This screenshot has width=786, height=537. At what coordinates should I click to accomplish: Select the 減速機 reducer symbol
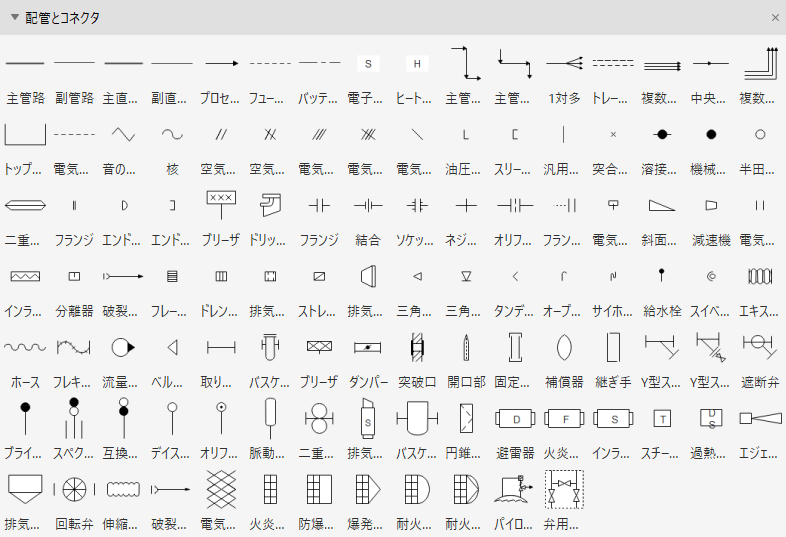[711, 206]
